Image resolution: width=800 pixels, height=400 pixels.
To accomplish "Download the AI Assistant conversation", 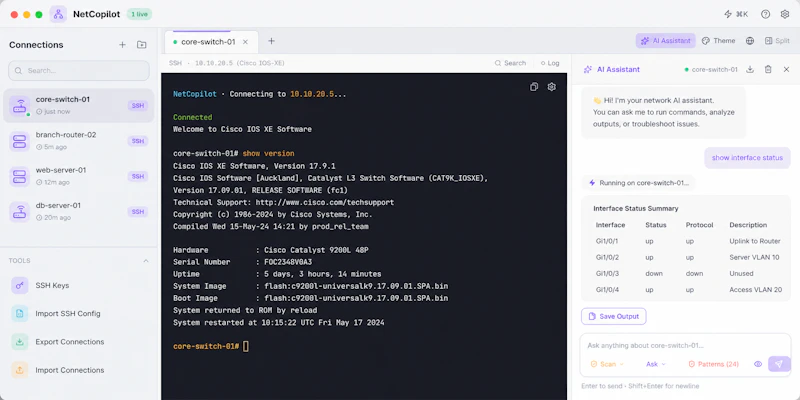I will pos(750,69).
